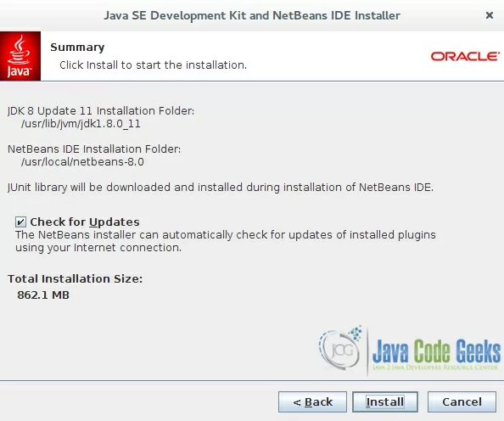The width and height of the screenshot is (504, 421).
Task: Click the JUnit library download notice
Action: click(221, 188)
